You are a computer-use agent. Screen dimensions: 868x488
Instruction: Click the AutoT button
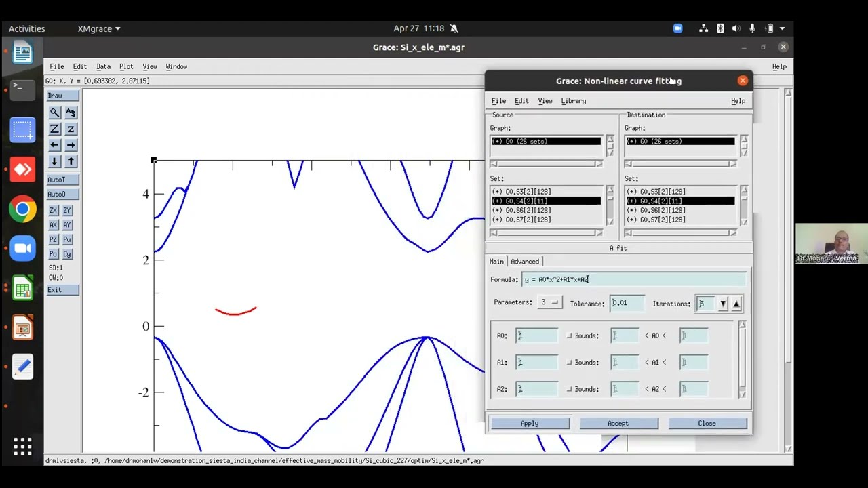coord(63,180)
